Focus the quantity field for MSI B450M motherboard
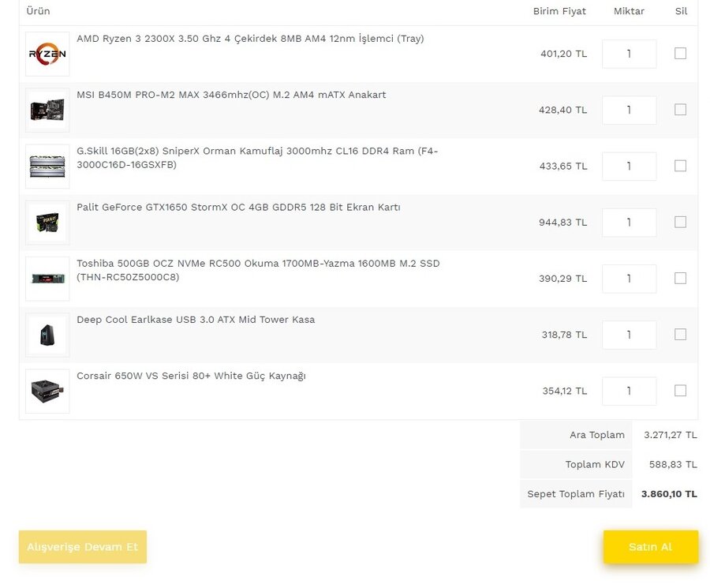The height and width of the screenshot is (588, 710). (x=629, y=110)
